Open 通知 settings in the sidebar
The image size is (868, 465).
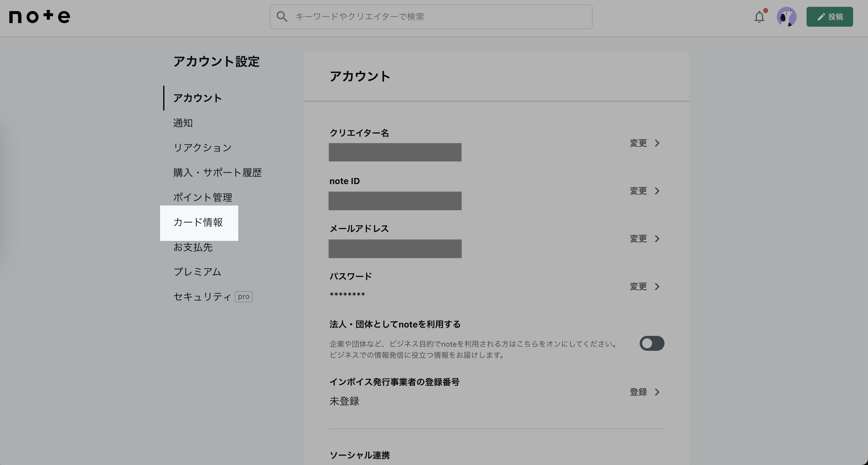(x=183, y=123)
